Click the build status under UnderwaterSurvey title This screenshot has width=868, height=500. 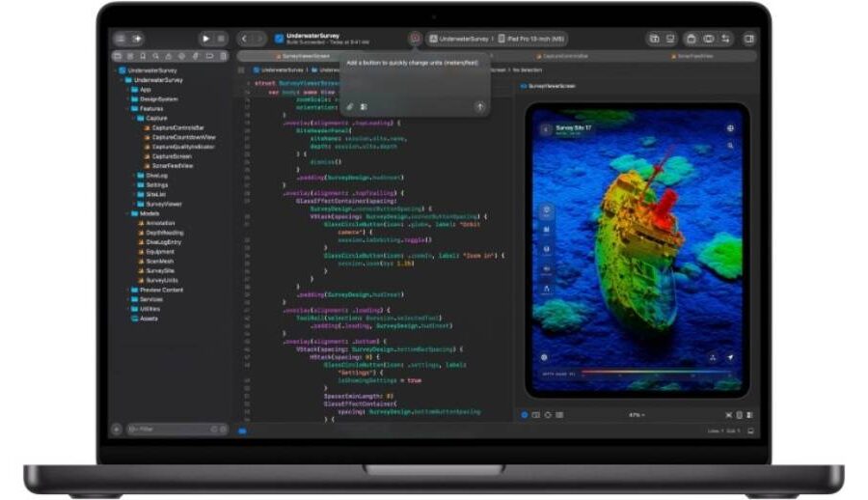(327, 42)
